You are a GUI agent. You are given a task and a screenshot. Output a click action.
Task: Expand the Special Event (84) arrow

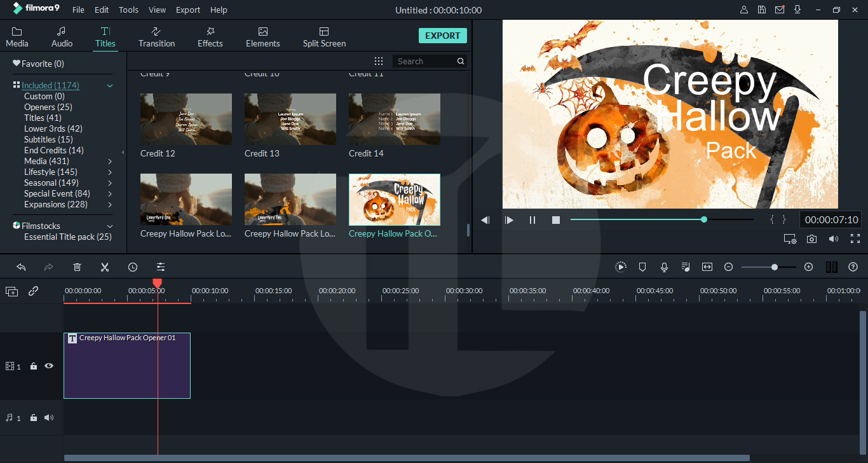tap(110, 194)
